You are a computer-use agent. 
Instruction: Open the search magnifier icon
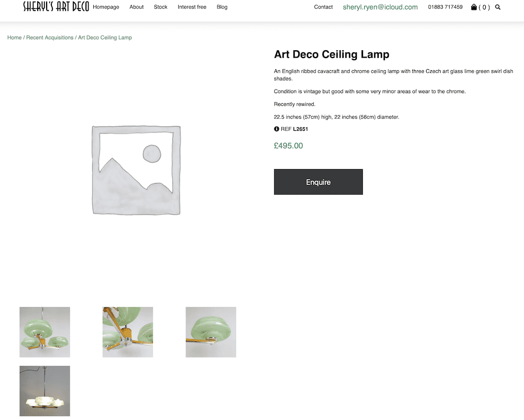pyautogui.click(x=498, y=7)
